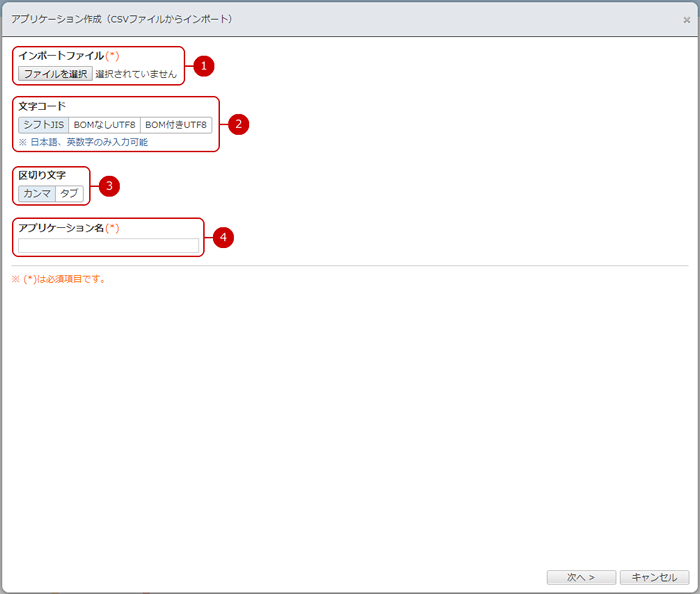The image size is (700, 594).
Task: Choose BOMなしUTF8 encoding option
Action: (x=104, y=125)
